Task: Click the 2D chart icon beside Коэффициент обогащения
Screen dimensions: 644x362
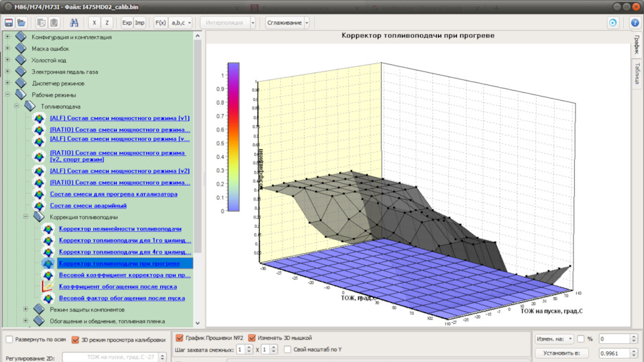Action: (48, 286)
